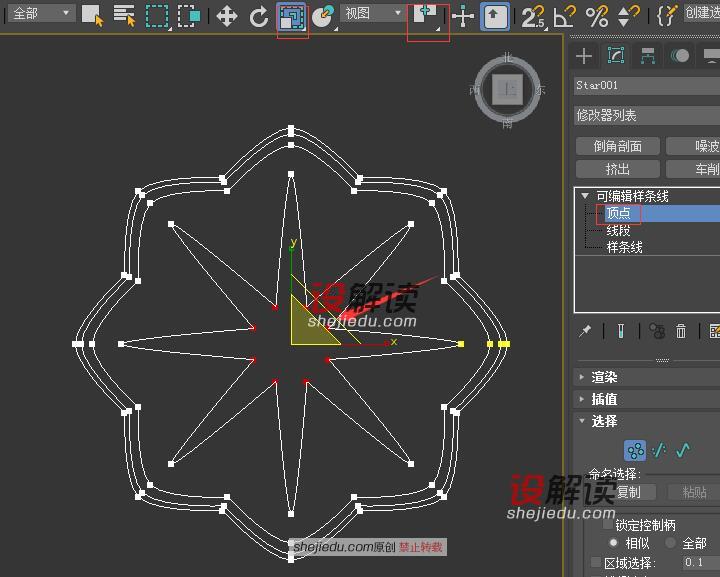Open the 修改器列表 modifier list dropdown
The height and width of the screenshot is (577, 720).
click(x=647, y=115)
